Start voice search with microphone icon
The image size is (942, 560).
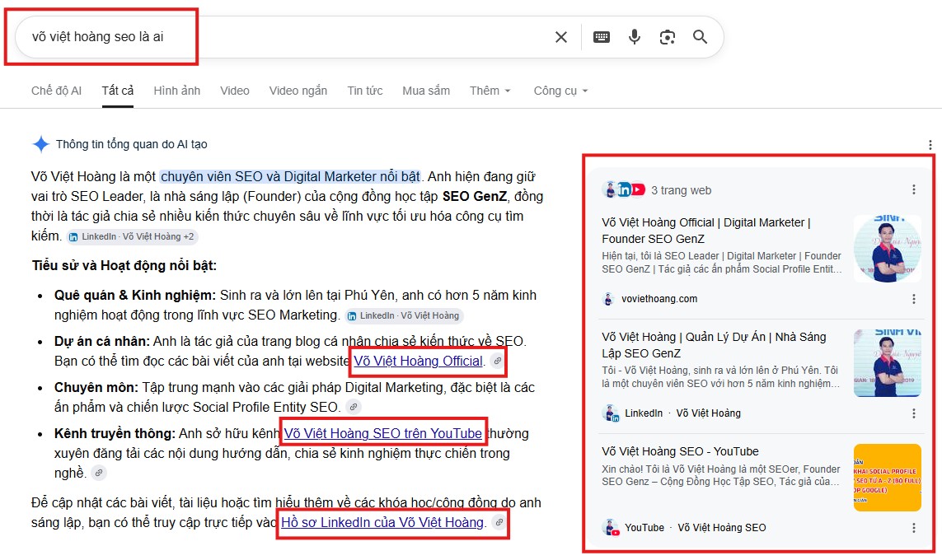(x=635, y=37)
